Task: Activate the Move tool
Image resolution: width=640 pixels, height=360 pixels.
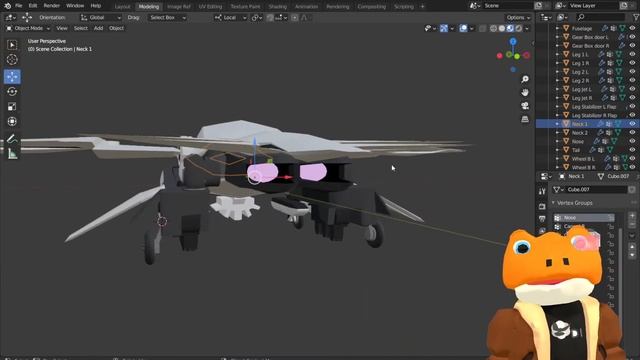Action: (x=12, y=76)
